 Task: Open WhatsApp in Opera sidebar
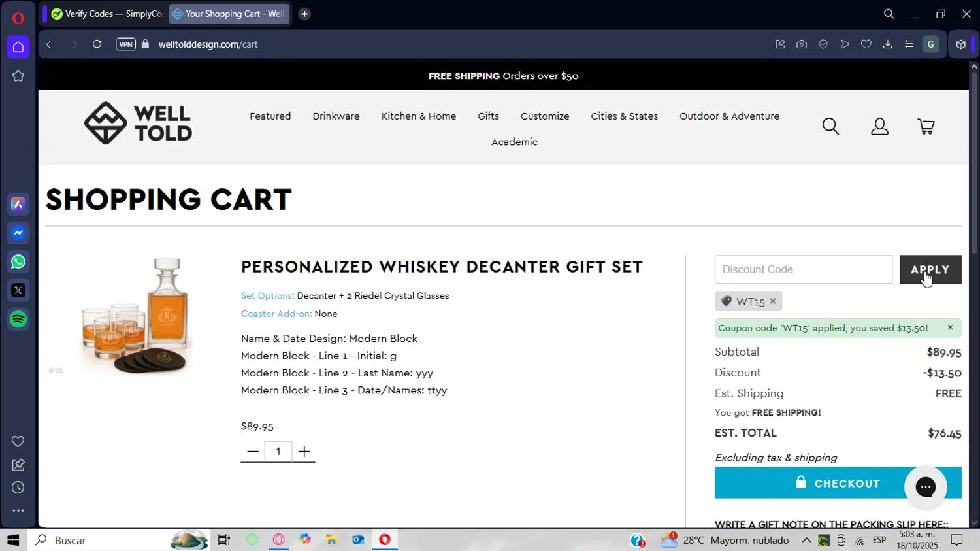(x=18, y=262)
